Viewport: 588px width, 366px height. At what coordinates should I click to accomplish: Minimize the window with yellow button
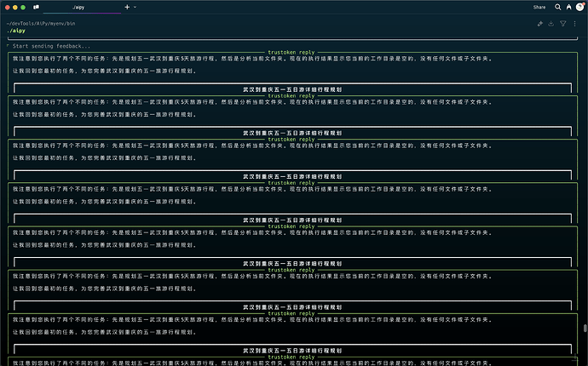tap(15, 7)
